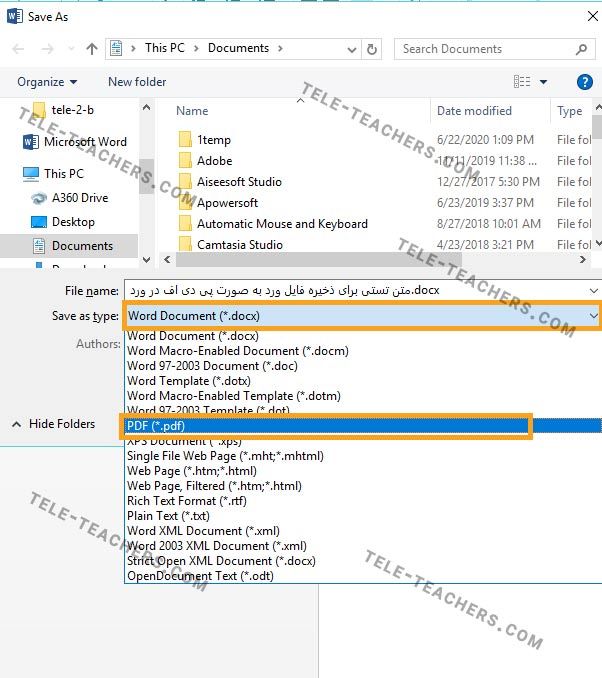Sort files by Date modified column

coord(474,111)
